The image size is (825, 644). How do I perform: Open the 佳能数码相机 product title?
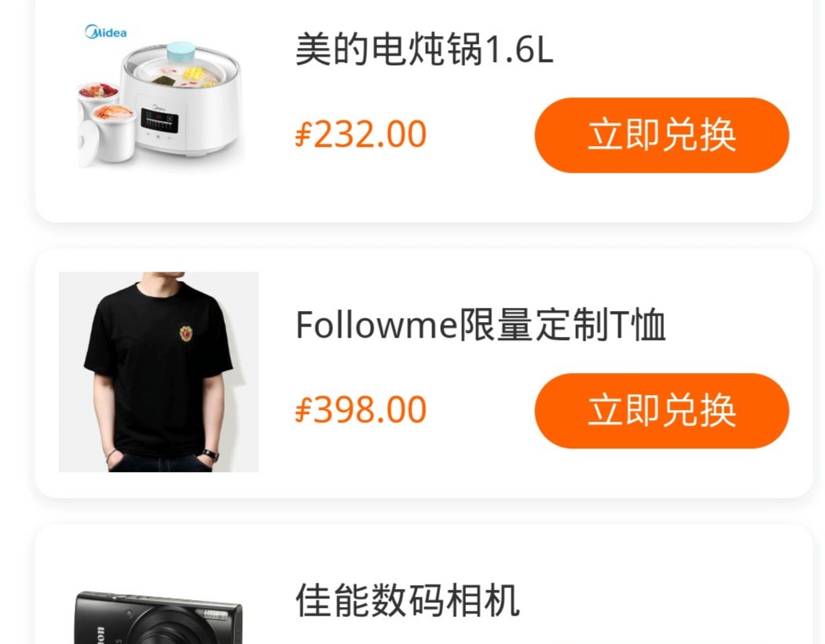(408, 600)
